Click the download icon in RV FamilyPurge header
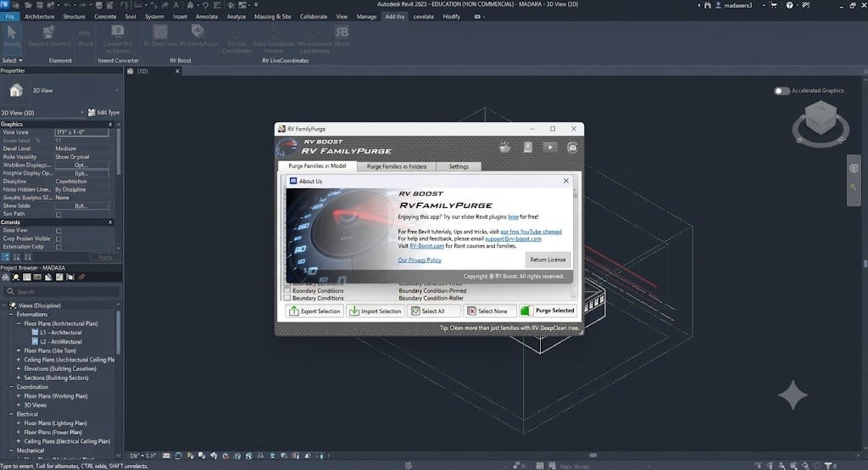 point(527,148)
